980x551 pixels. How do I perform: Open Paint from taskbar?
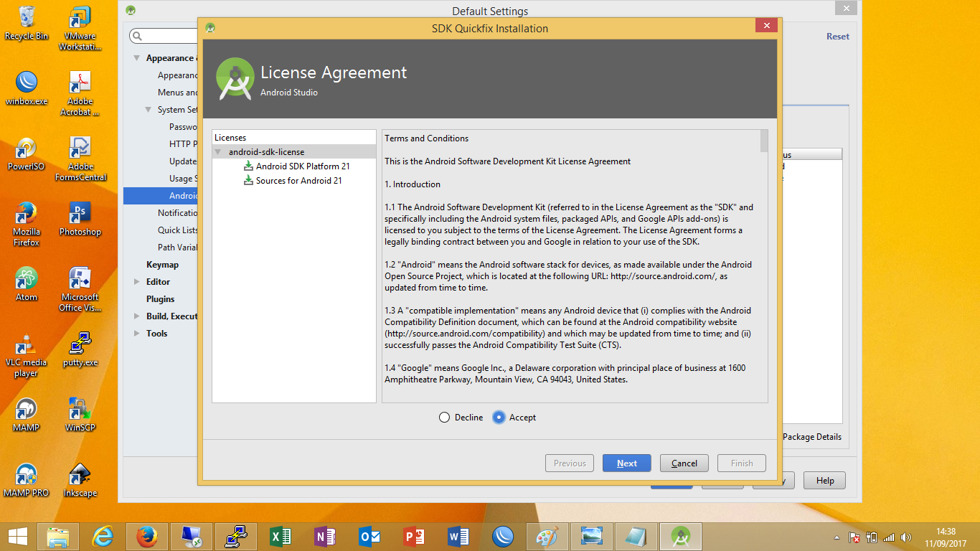pos(547,537)
